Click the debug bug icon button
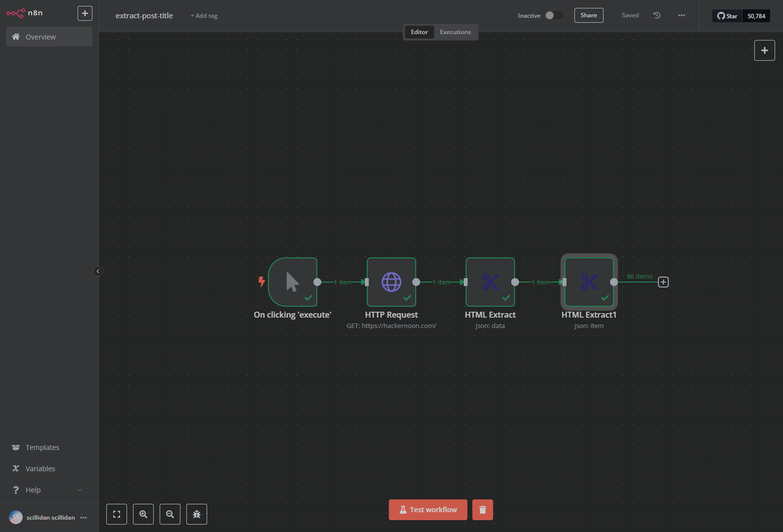 click(197, 514)
